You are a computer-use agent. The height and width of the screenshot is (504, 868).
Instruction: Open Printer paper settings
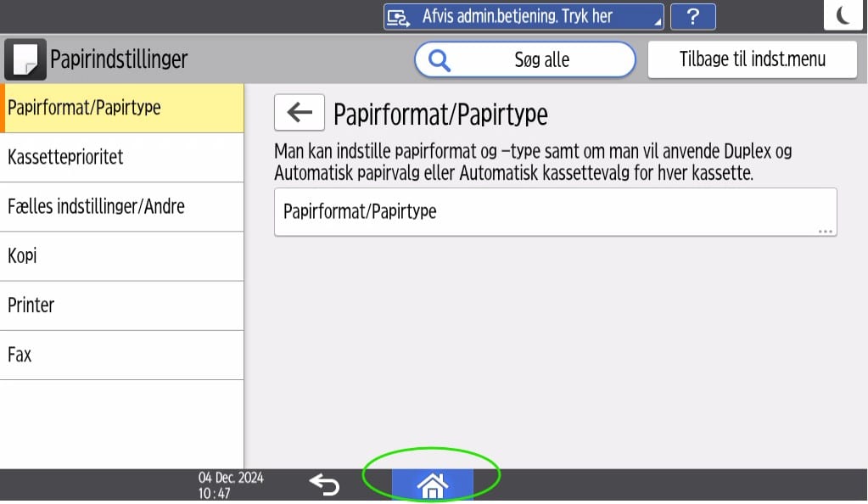pyautogui.click(x=121, y=305)
